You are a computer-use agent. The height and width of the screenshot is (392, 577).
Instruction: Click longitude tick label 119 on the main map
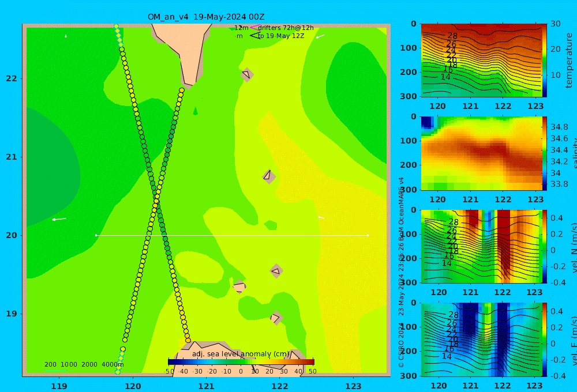(x=59, y=386)
